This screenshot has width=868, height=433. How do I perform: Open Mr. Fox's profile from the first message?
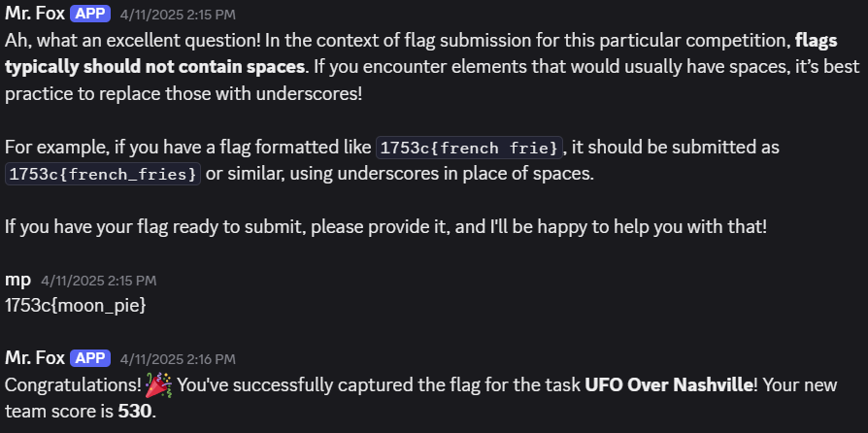34,15
